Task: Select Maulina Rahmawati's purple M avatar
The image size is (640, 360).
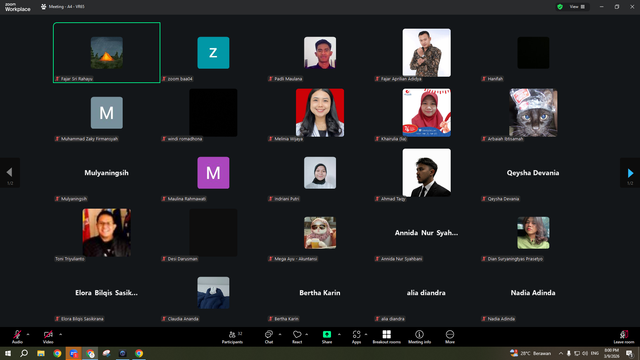Action: pos(213,173)
